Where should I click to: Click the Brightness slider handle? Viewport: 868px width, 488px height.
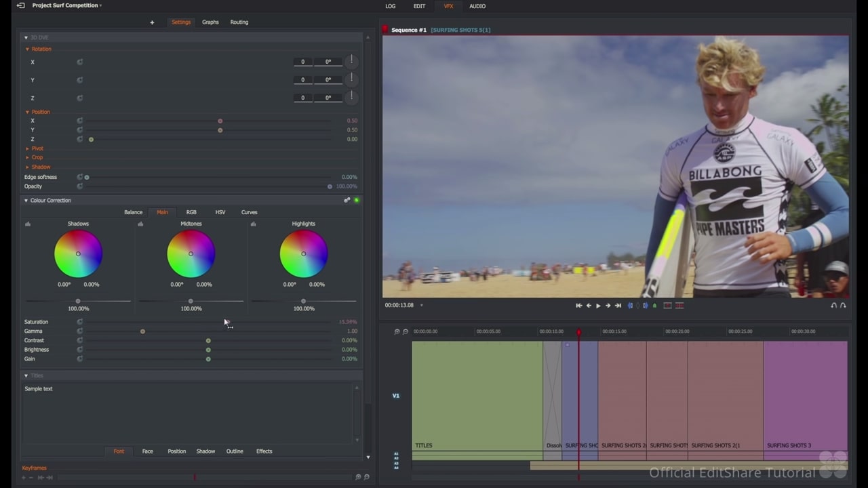[x=208, y=350]
